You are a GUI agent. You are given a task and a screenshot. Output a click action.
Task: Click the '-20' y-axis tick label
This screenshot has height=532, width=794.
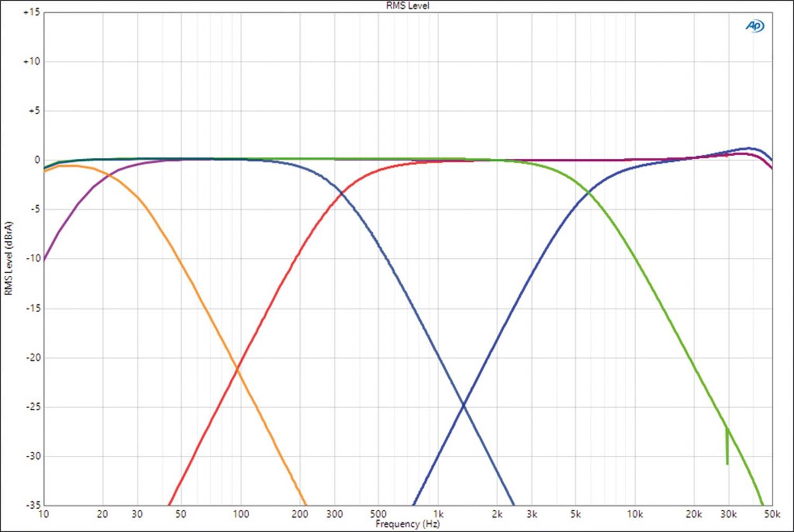coord(33,357)
